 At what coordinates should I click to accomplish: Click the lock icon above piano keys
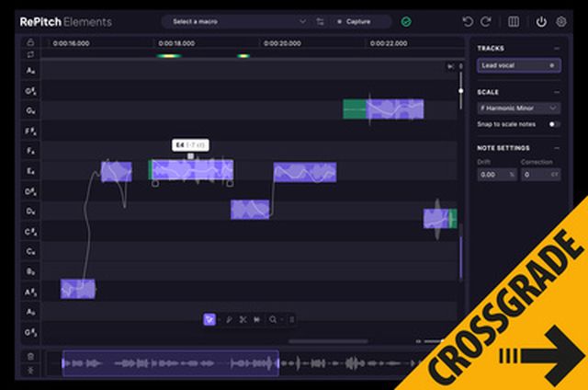(x=30, y=41)
